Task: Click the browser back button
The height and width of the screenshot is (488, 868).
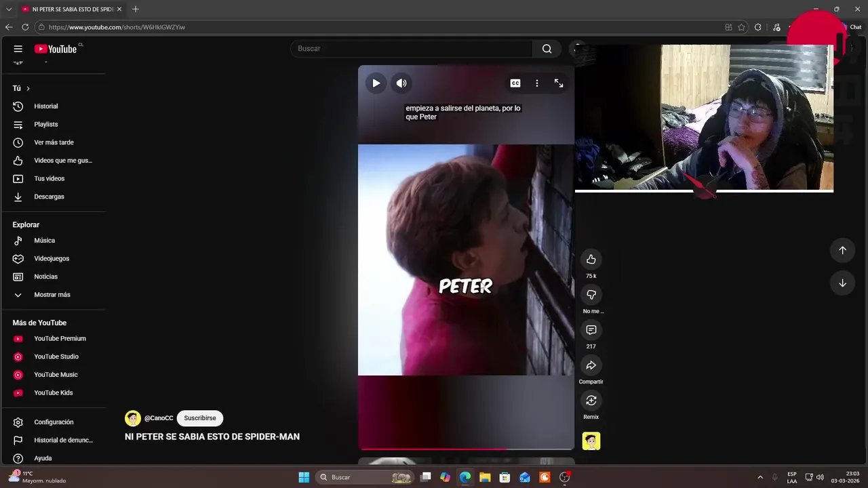Action: [9, 27]
